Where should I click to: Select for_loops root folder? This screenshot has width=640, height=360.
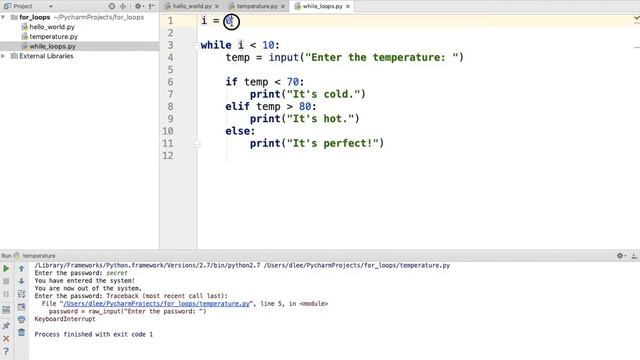[35, 17]
